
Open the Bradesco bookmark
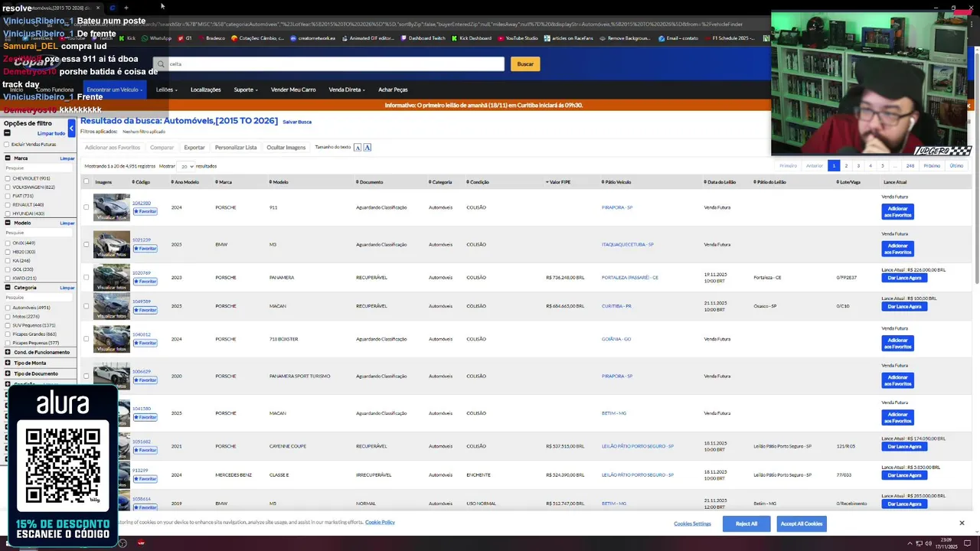(x=211, y=38)
